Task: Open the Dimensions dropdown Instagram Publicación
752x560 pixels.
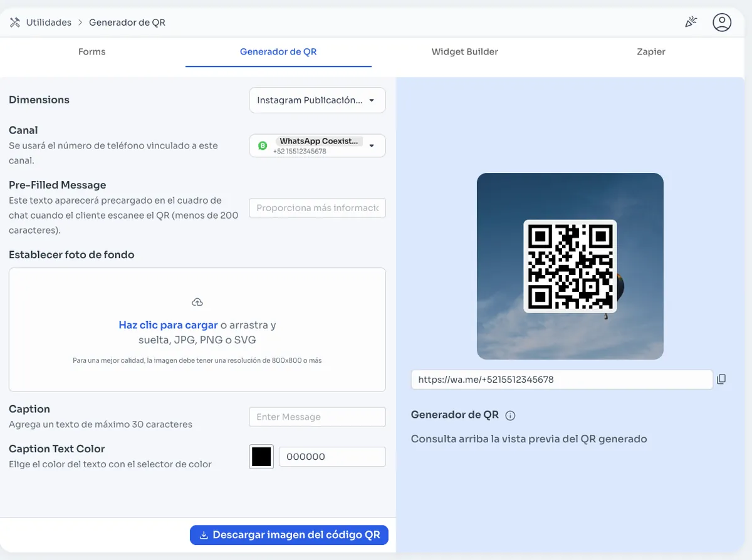Action: tap(317, 100)
